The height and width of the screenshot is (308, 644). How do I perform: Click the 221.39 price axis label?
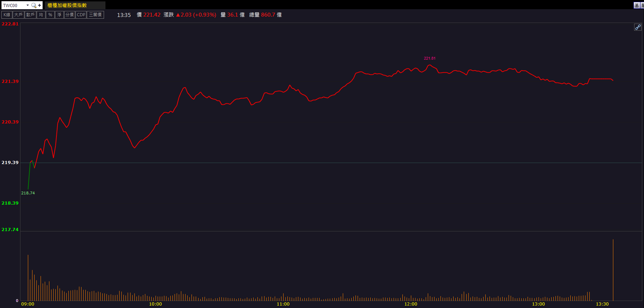pyautogui.click(x=10, y=81)
